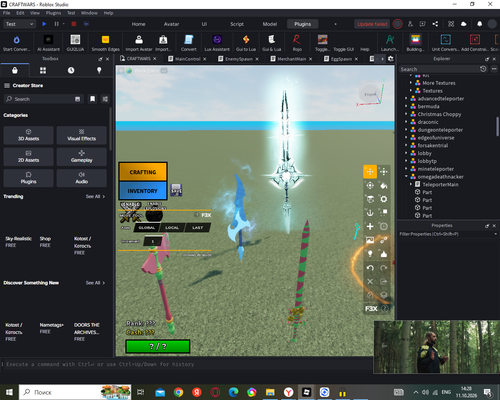Click the save floppy disk icon in game
The height and width of the screenshot is (400, 500).
point(176,190)
